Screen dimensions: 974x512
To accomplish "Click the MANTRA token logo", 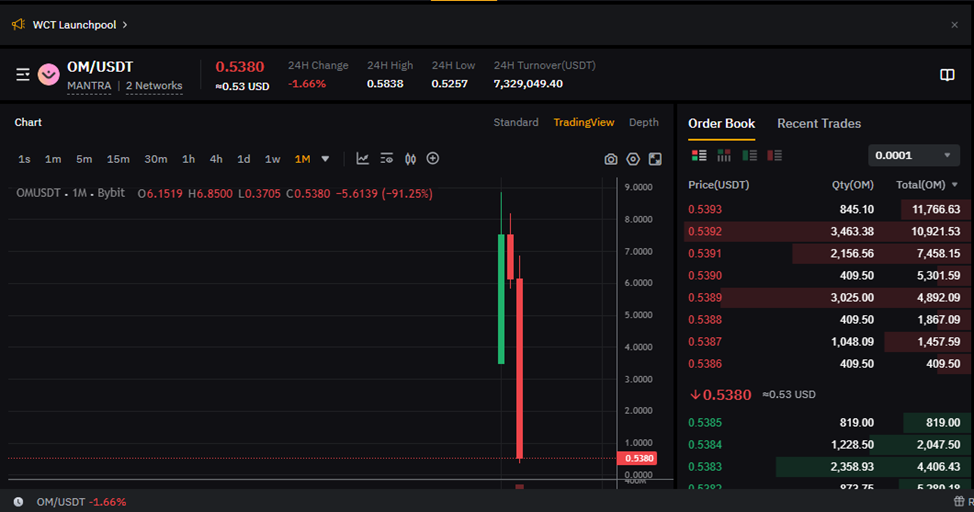I will (x=48, y=75).
